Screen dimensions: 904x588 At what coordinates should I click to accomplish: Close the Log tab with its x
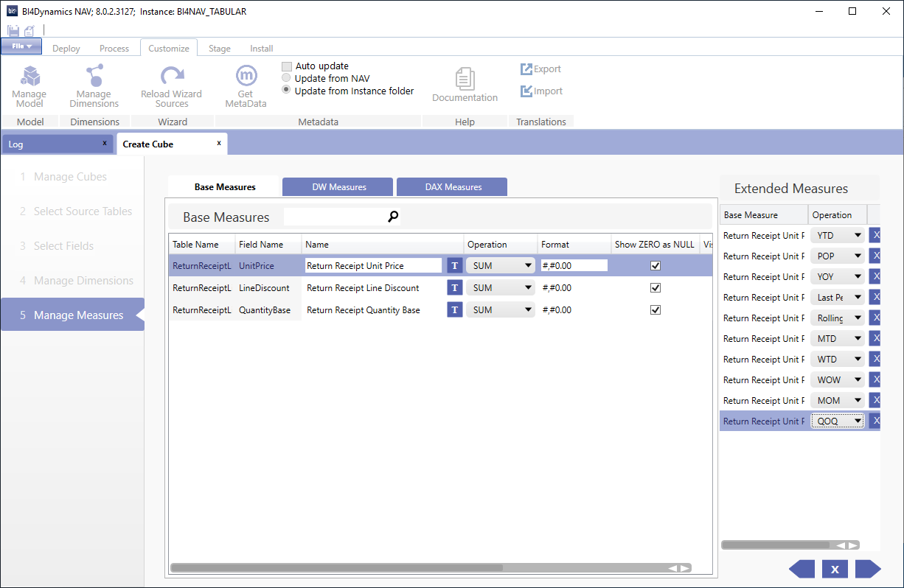(105, 143)
